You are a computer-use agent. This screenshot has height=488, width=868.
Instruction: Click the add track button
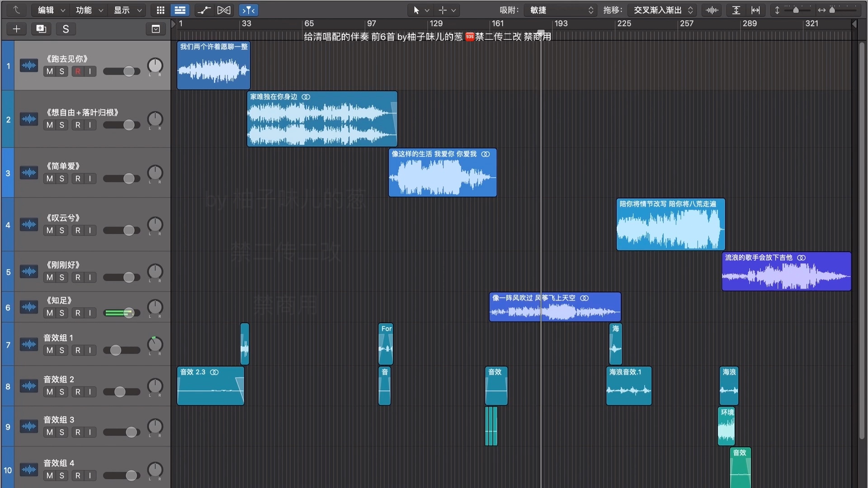(x=16, y=28)
